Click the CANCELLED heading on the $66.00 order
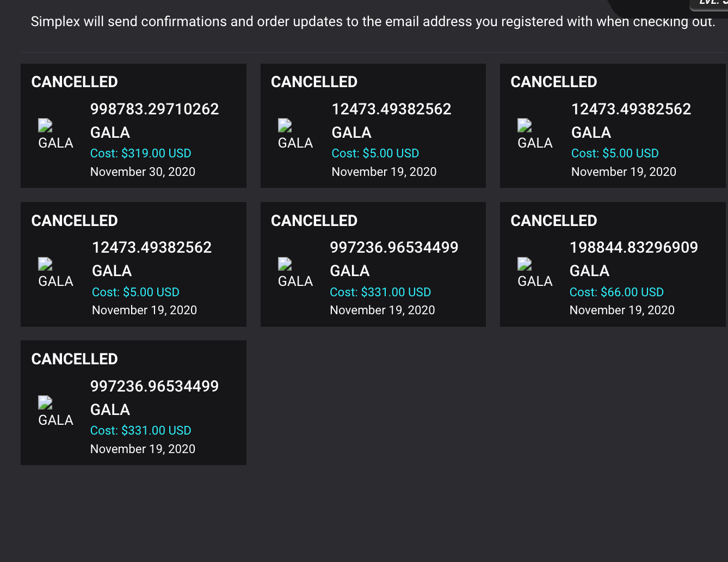 553,221
